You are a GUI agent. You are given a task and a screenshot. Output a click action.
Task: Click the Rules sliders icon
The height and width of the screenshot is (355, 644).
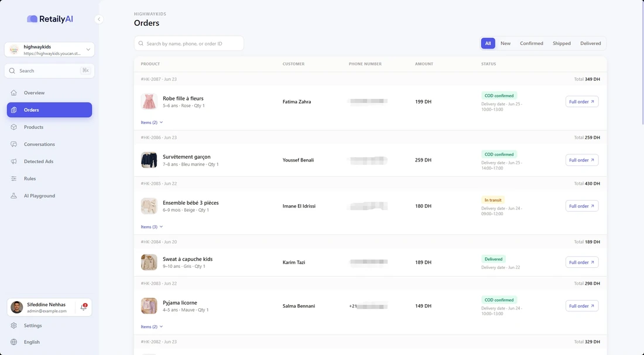tap(14, 178)
